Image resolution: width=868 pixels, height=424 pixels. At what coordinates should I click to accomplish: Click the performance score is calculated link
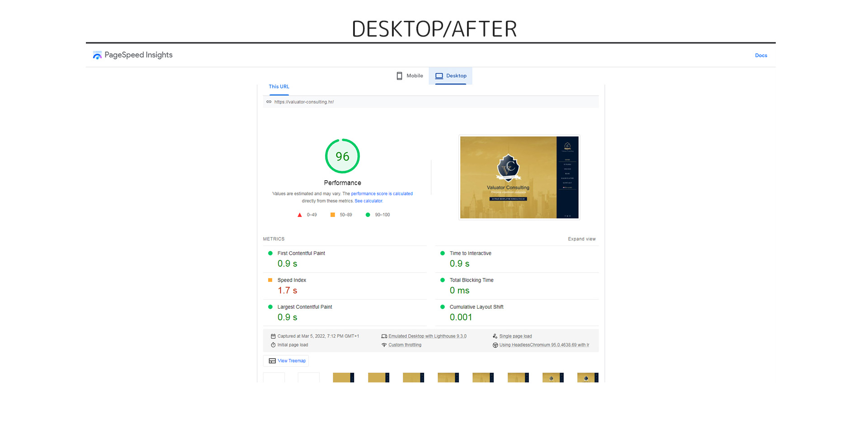[x=382, y=194]
